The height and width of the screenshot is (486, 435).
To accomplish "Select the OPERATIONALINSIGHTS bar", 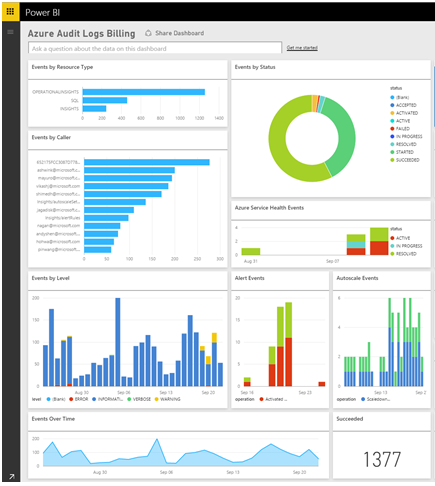I will pyautogui.click(x=144, y=92).
